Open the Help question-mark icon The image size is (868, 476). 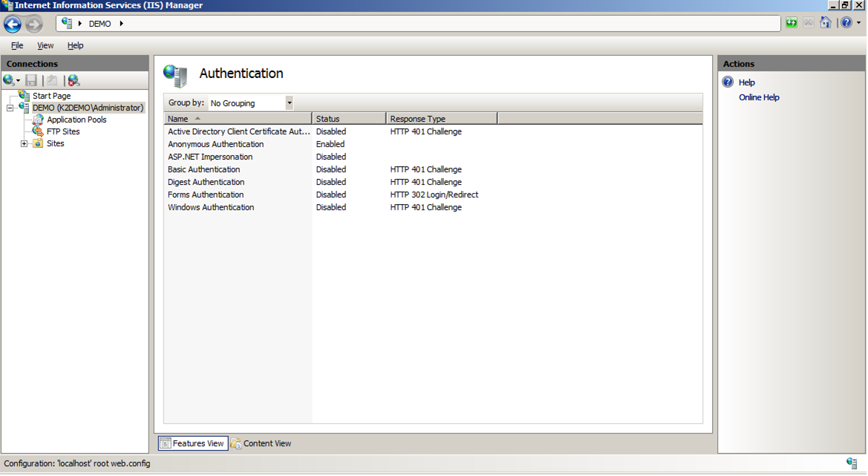pyautogui.click(x=846, y=23)
